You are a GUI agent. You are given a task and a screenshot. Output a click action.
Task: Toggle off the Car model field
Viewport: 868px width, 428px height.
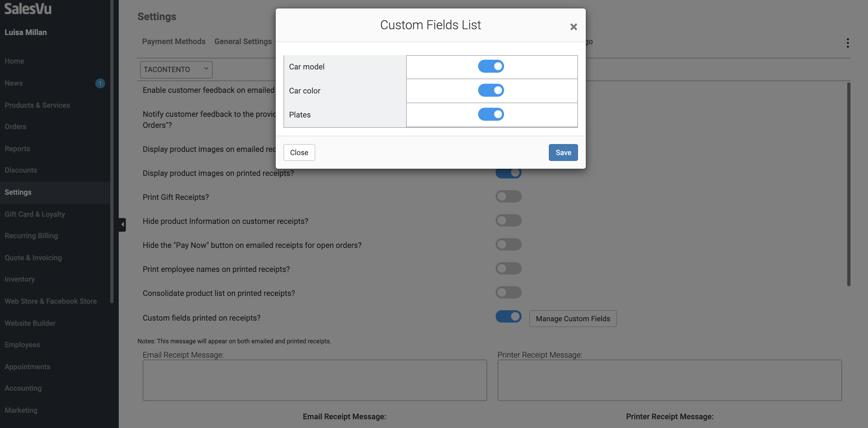coord(491,67)
